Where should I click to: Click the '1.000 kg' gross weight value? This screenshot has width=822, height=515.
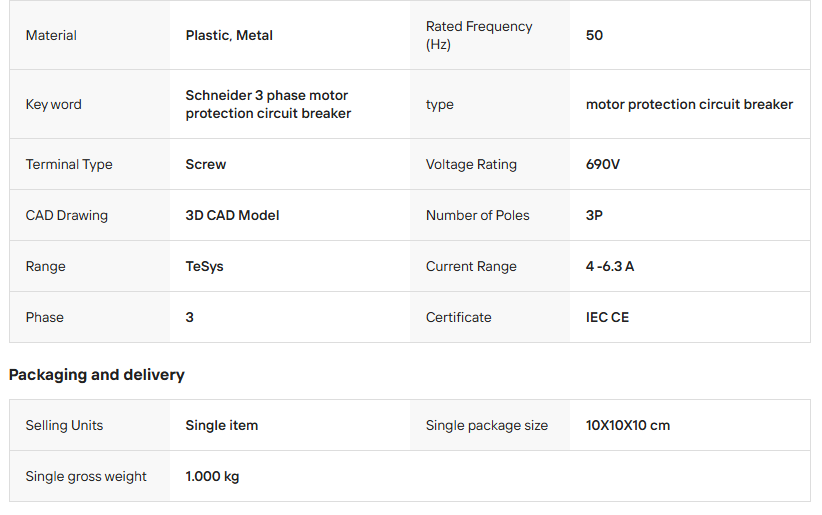[212, 476]
